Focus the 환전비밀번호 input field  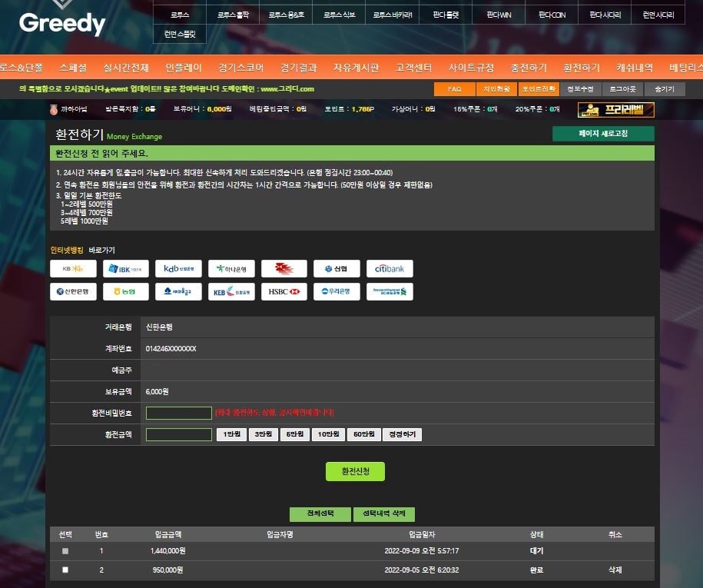(178, 413)
